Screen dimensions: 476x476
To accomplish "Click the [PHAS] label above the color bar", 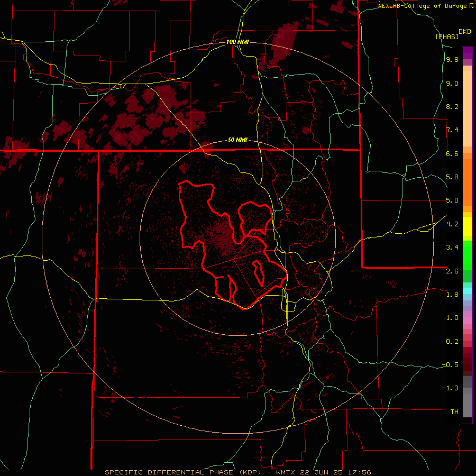I will coord(447,36).
